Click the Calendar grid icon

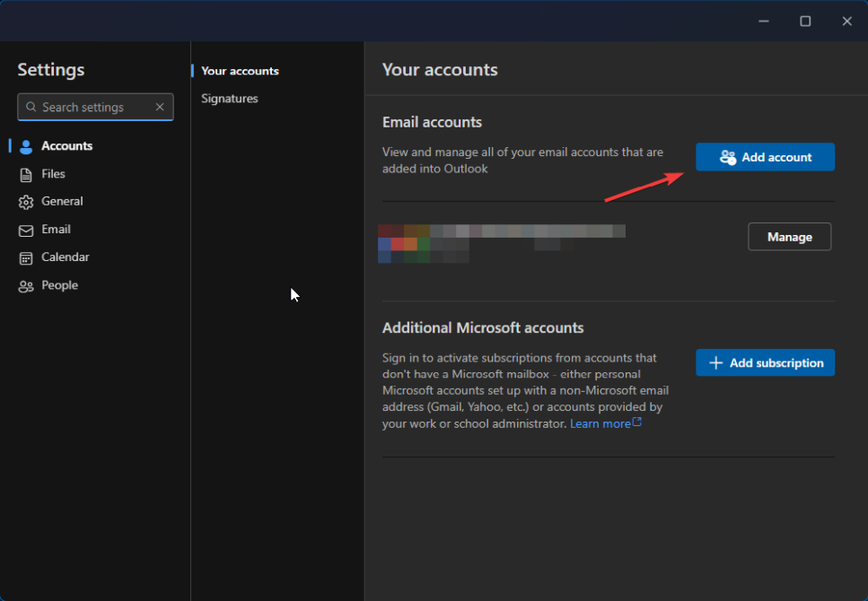click(25, 257)
